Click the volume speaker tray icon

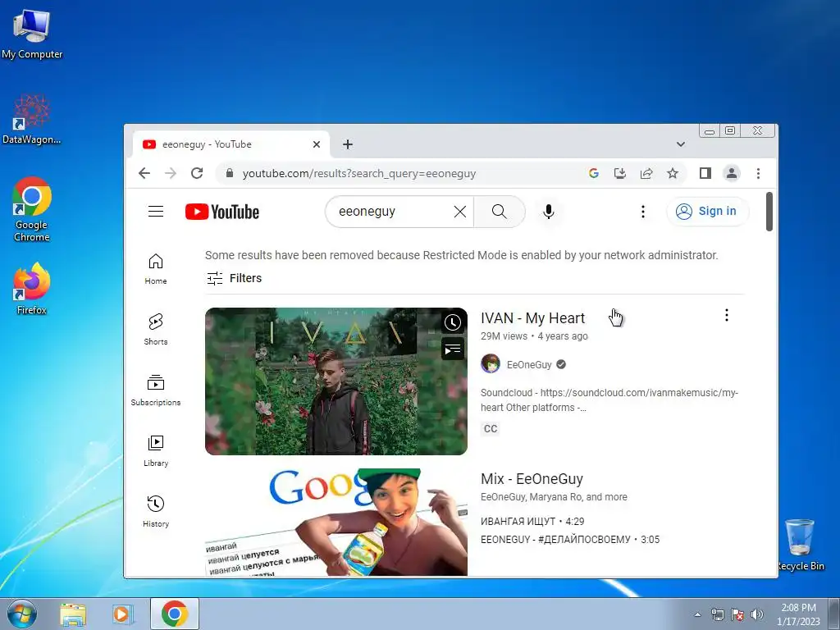coord(757,614)
